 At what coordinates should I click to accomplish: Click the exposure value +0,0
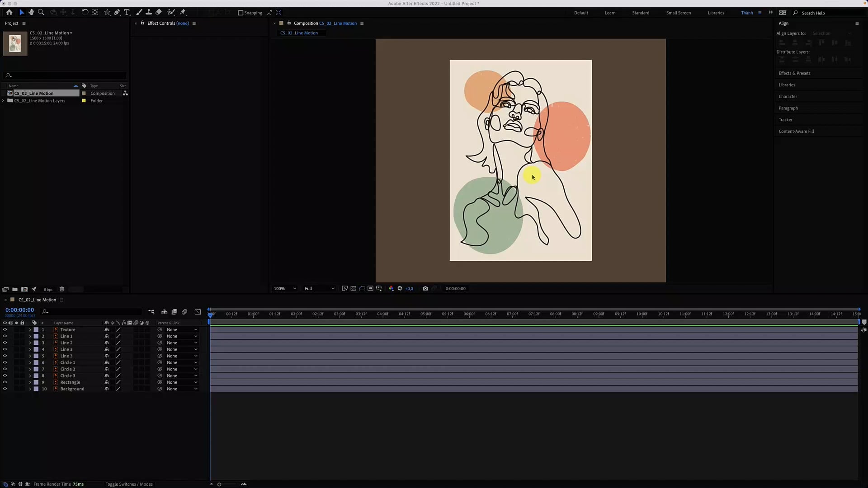coord(409,288)
